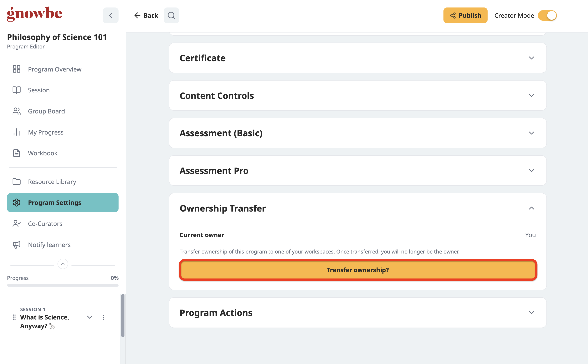
Task: Collapse the sidebar menu with round chevron
Action: tap(63, 264)
